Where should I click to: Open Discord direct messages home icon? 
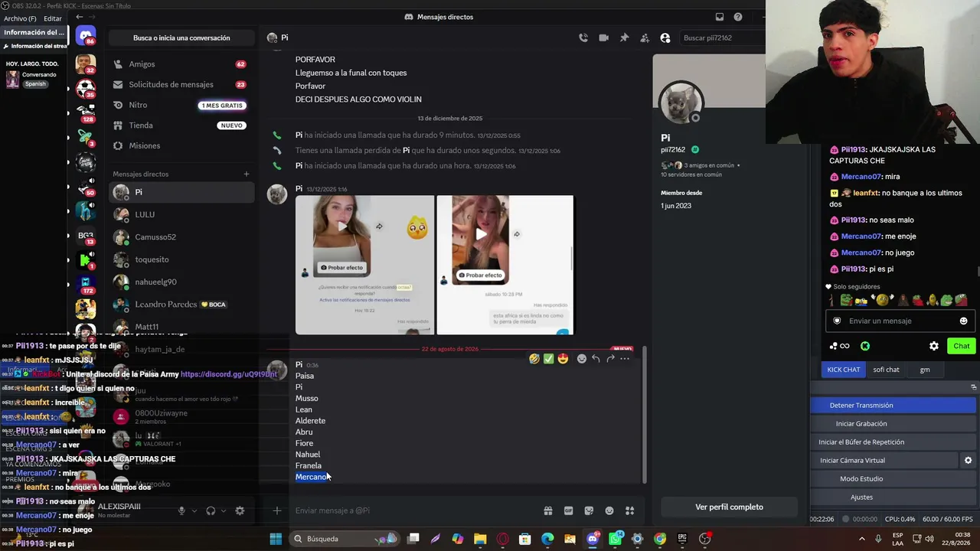pyautogui.click(x=86, y=36)
